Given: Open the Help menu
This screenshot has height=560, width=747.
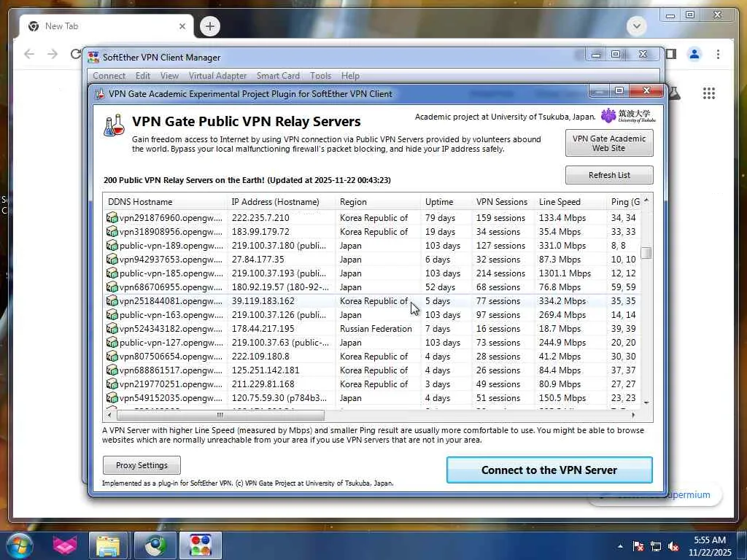Looking at the screenshot, I should point(350,76).
